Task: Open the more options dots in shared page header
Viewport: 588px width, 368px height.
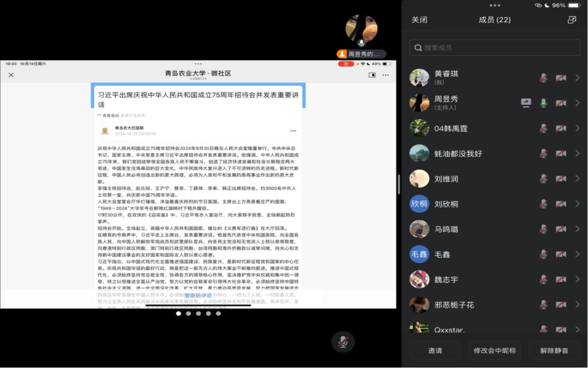Action: tap(385, 75)
